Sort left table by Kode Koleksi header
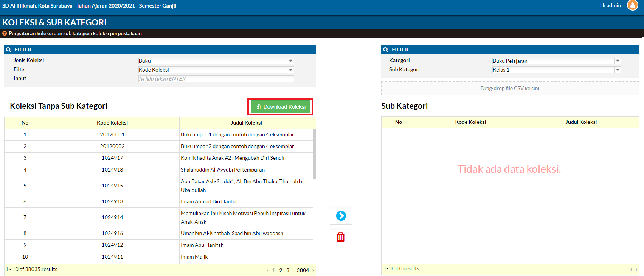Viewport: 644px width, 276px height. click(112, 123)
